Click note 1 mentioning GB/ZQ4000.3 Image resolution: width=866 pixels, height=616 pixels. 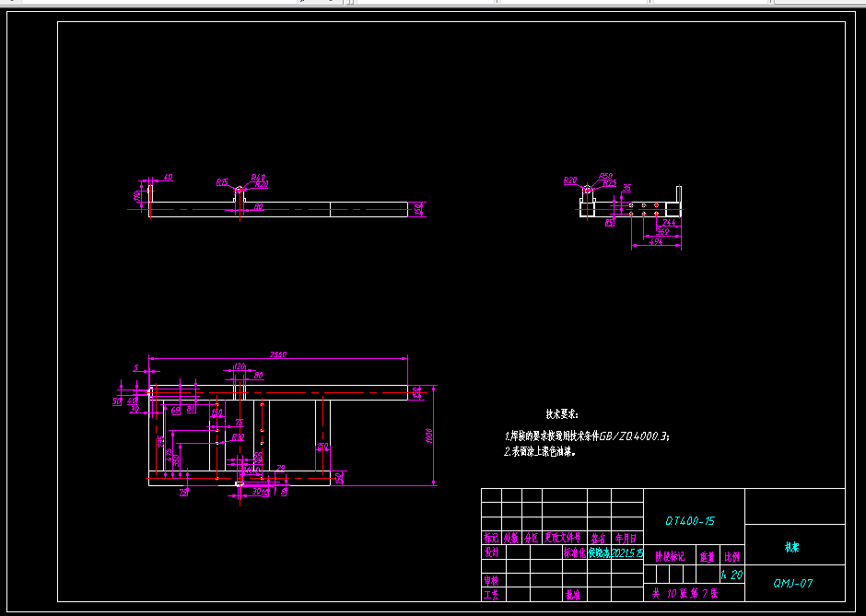(x=587, y=436)
